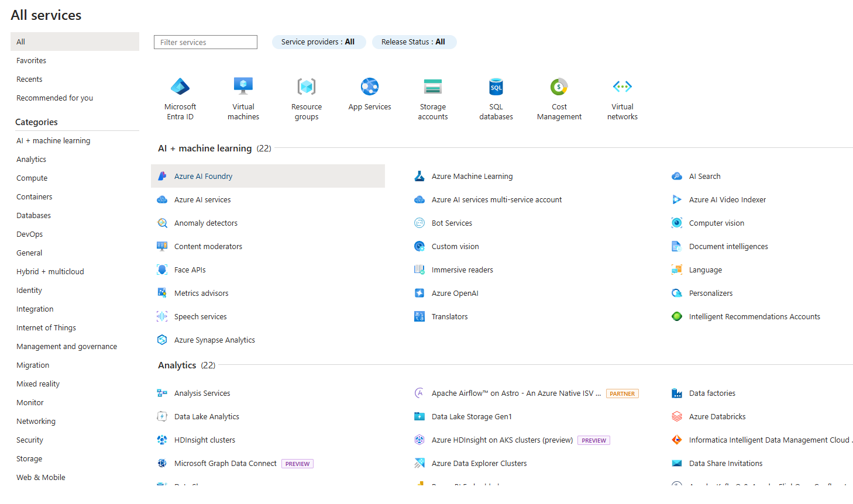Open the Metrics advisors link
This screenshot has width=853, height=504.
click(201, 293)
